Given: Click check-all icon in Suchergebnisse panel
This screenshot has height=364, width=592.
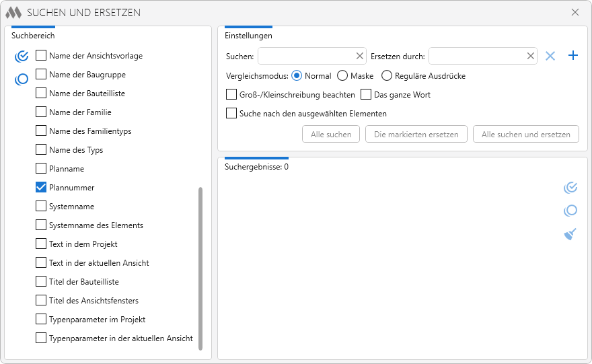Looking at the screenshot, I should pyautogui.click(x=570, y=187).
